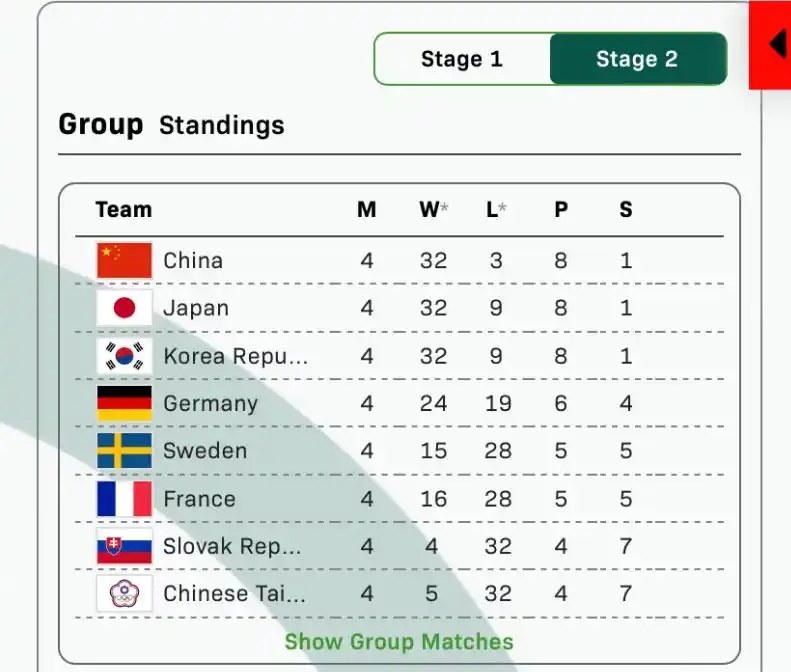Open the Chinese Tai... team name
Screen dimensions: 791x672
235,594
